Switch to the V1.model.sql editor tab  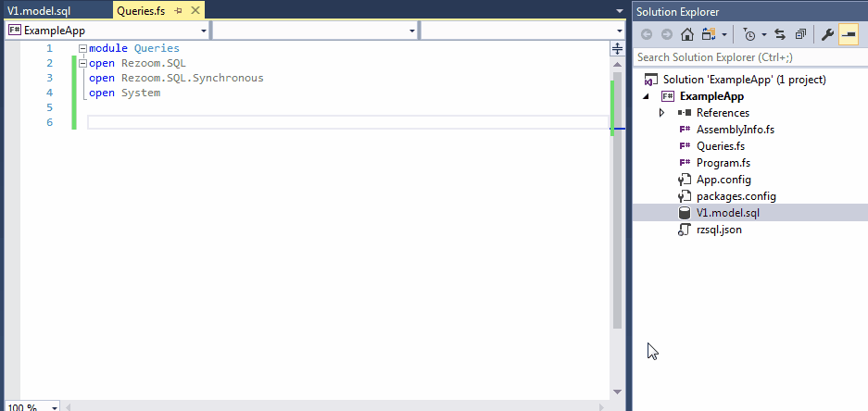coord(39,11)
